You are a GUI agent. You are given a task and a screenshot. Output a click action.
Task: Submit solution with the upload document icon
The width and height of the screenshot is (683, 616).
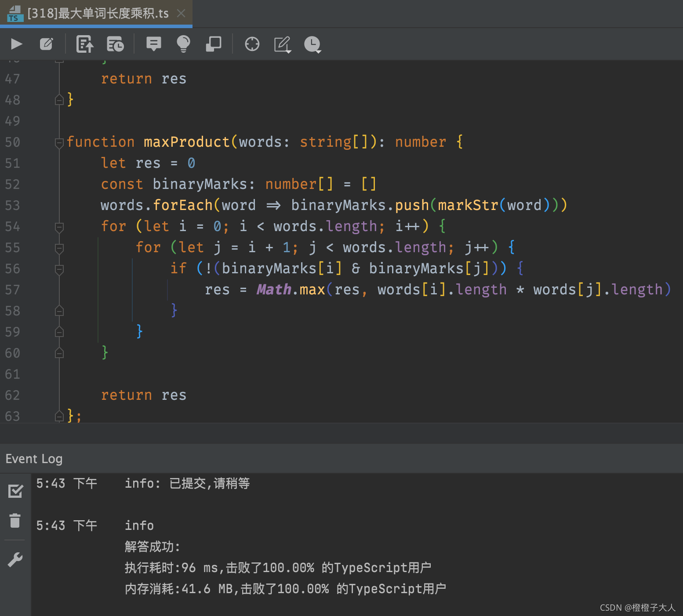[x=85, y=44]
